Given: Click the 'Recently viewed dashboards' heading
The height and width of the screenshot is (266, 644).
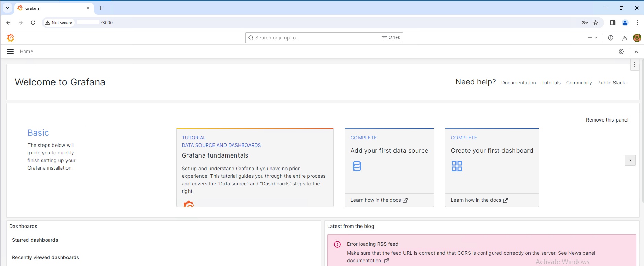Looking at the screenshot, I should click(x=46, y=257).
